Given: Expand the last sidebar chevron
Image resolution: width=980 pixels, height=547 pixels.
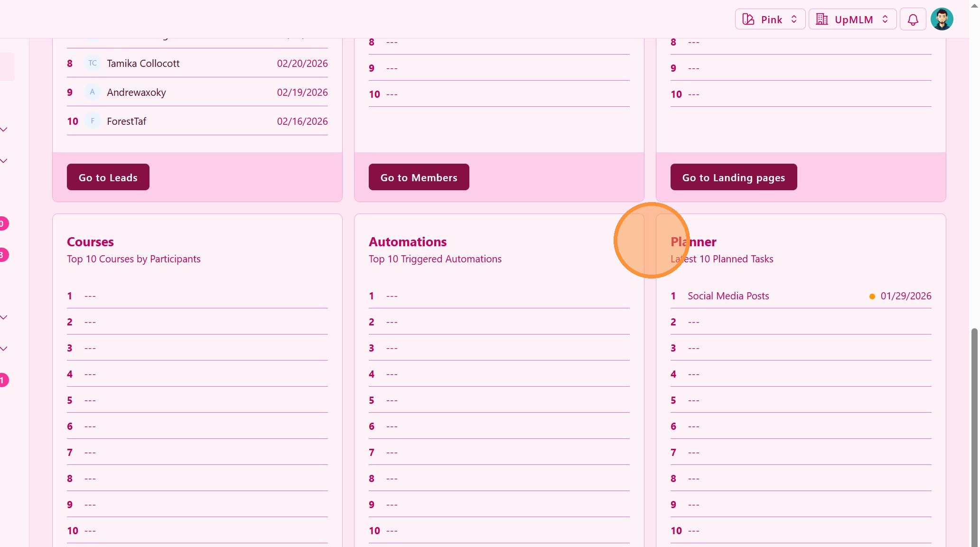Looking at the screenshot, I should pos(4,349).
